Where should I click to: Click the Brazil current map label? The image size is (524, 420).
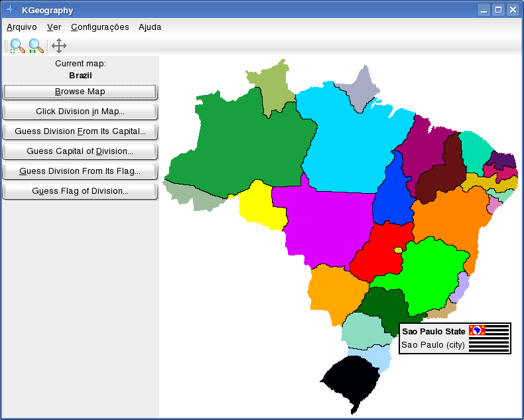tap(80, 76)
